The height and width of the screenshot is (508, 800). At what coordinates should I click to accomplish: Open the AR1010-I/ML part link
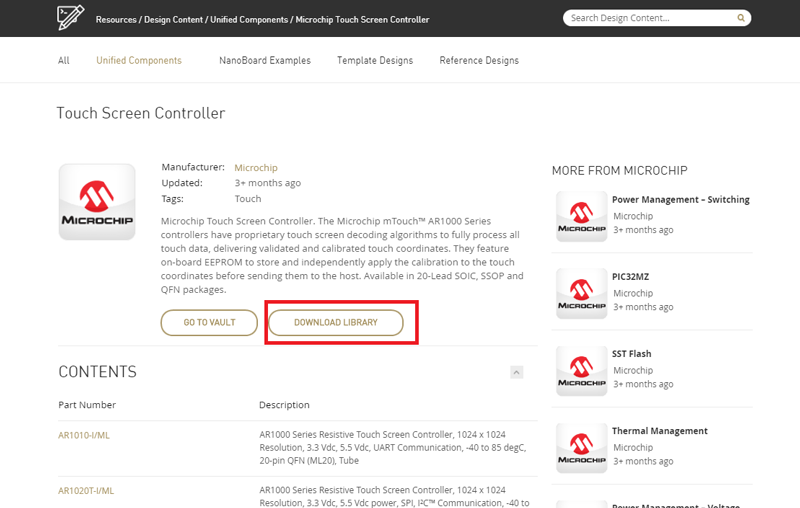[86, 435]
